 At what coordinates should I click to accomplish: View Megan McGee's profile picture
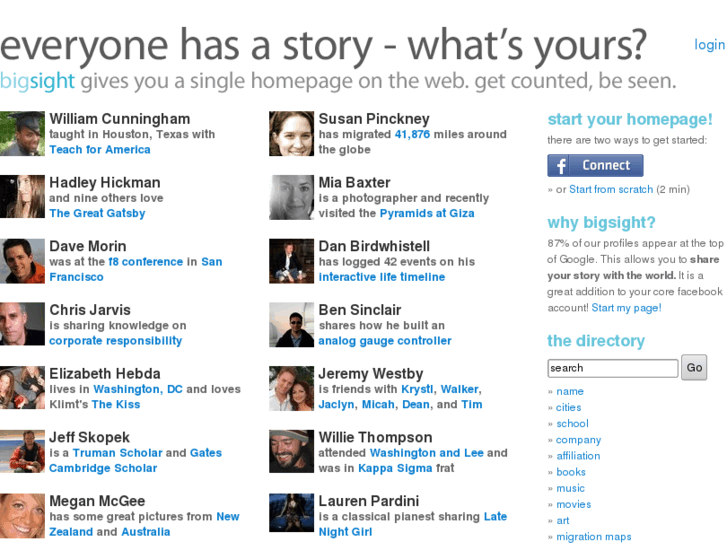pyautogui.click(x=22, y=516)
